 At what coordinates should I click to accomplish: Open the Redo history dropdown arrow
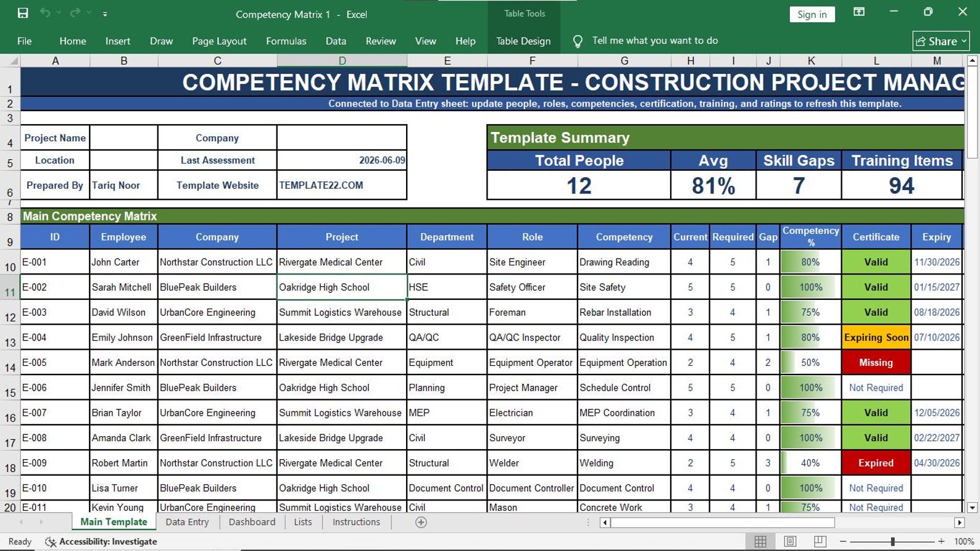coord(89,13)
